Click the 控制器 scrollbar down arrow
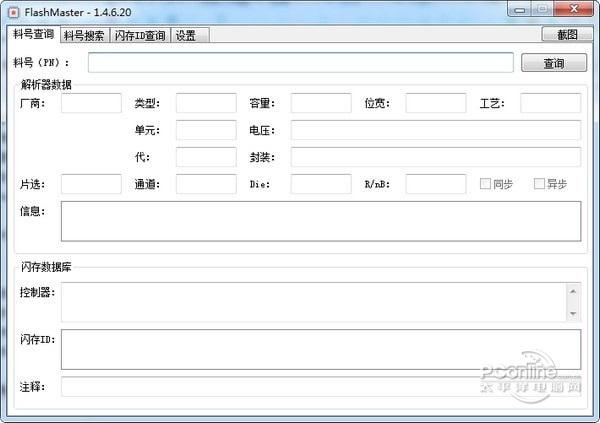The image size is (600, 423). [573, 314]
